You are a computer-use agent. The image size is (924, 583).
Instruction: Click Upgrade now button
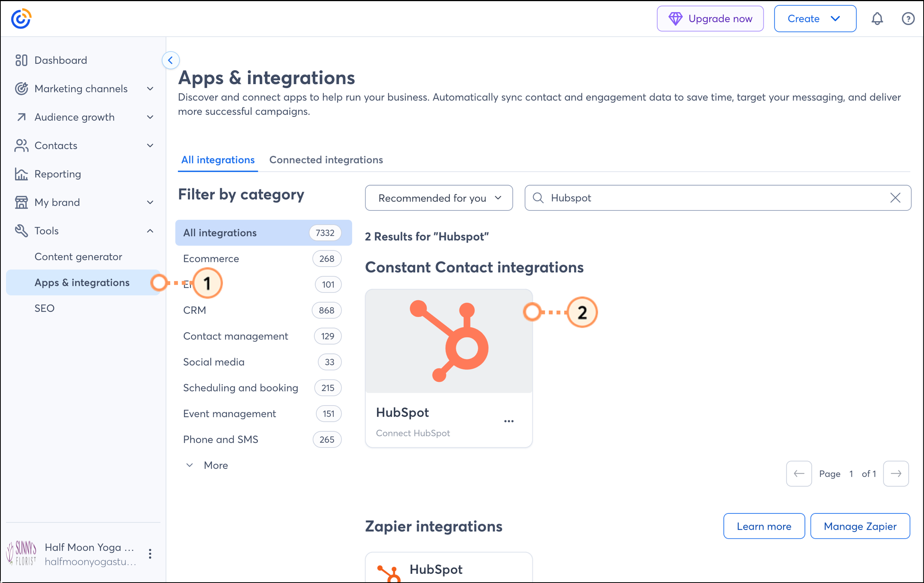point(710,18)
